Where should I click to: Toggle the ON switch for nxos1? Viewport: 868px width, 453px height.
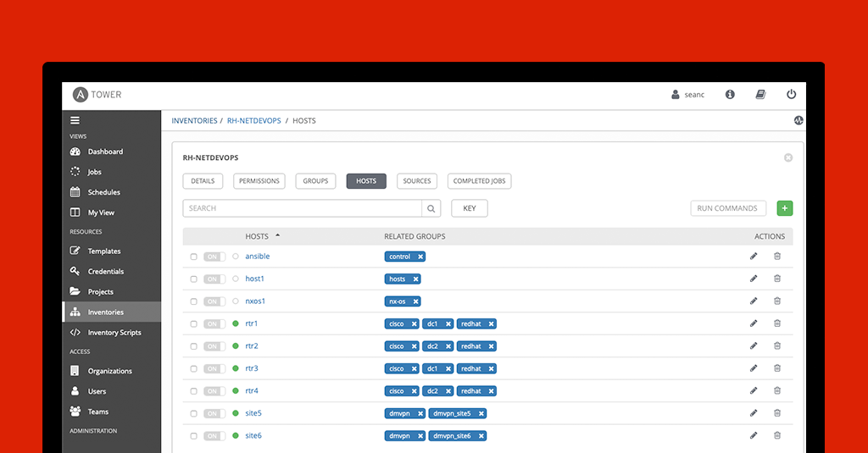214,301
